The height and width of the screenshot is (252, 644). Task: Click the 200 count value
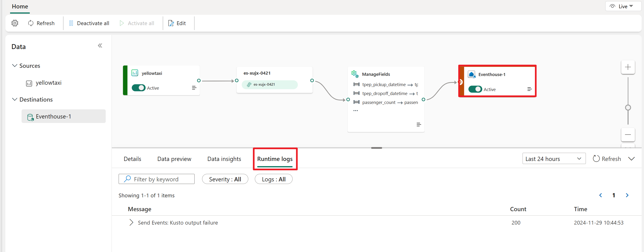(x=516, y=222)
